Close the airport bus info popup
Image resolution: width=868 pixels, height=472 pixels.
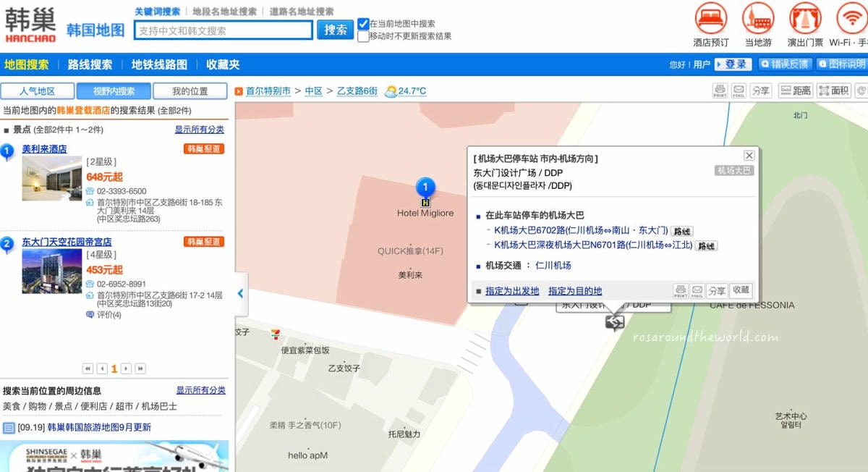pyautogui.click(x=749, y=156)
